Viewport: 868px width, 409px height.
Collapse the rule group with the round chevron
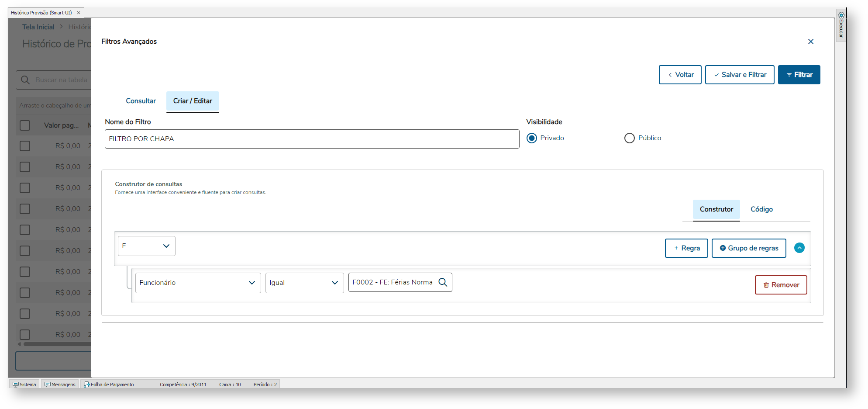pyautogui.click(x=799, y=248)
